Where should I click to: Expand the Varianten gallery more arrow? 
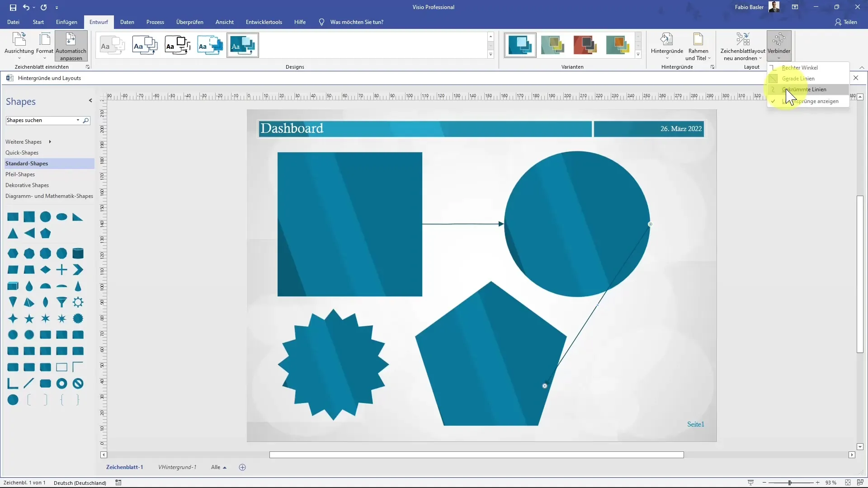[638, 55]
